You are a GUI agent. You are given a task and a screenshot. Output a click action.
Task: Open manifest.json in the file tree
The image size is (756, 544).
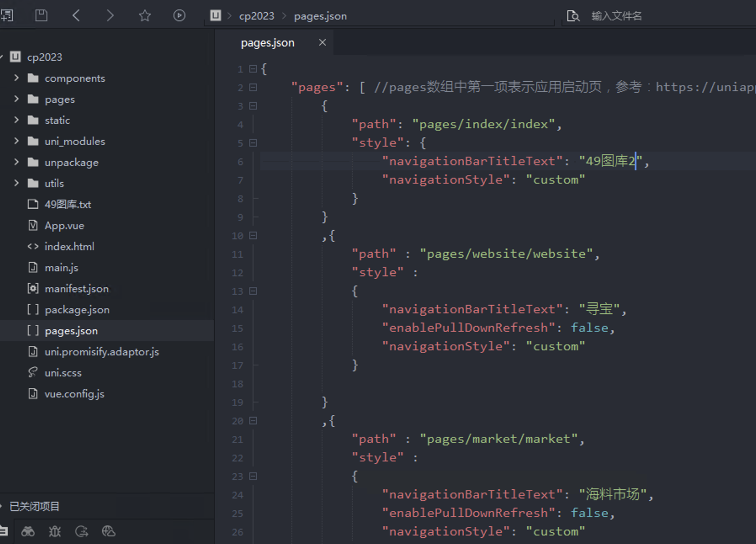tap(77, 289)
